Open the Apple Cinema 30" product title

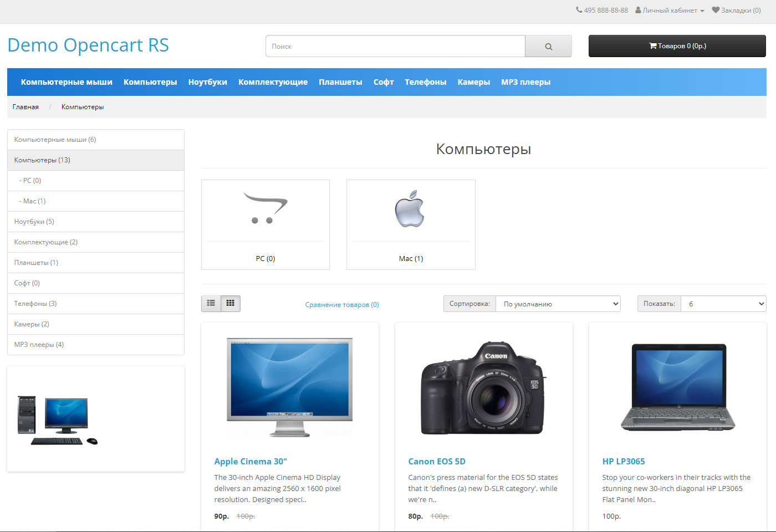tap(251, 461)
